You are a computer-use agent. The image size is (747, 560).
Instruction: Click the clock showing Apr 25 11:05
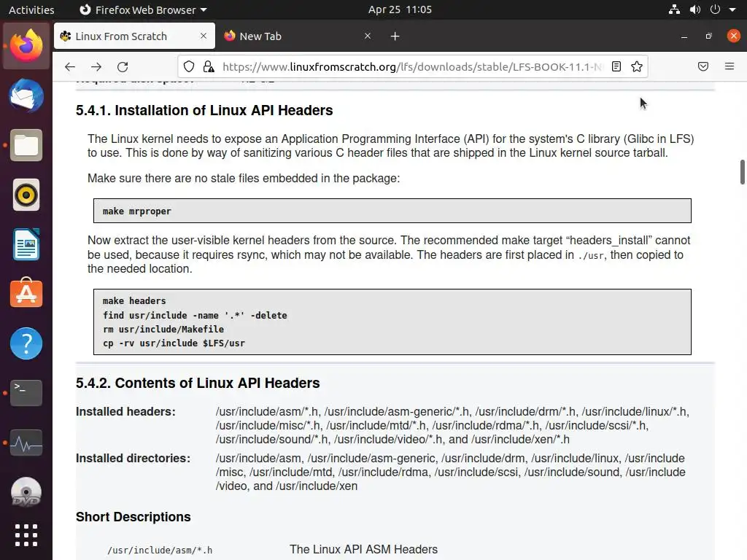coord(400,9)
